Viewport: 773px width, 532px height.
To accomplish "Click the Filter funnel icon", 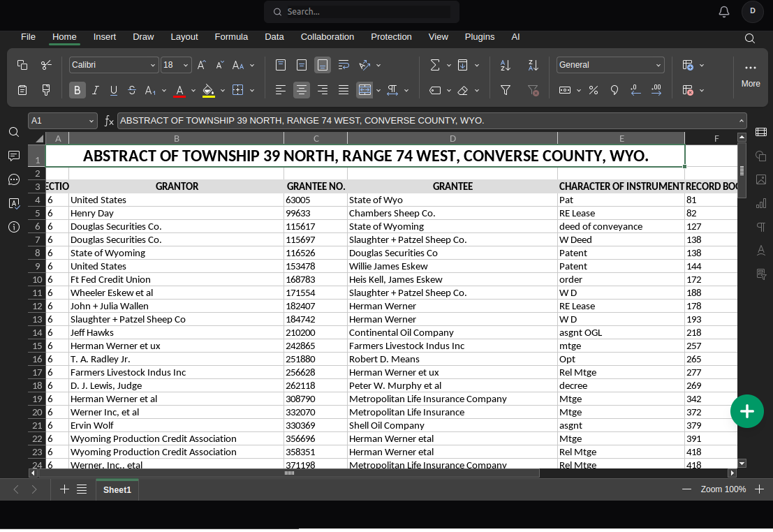I will (506, 90).
